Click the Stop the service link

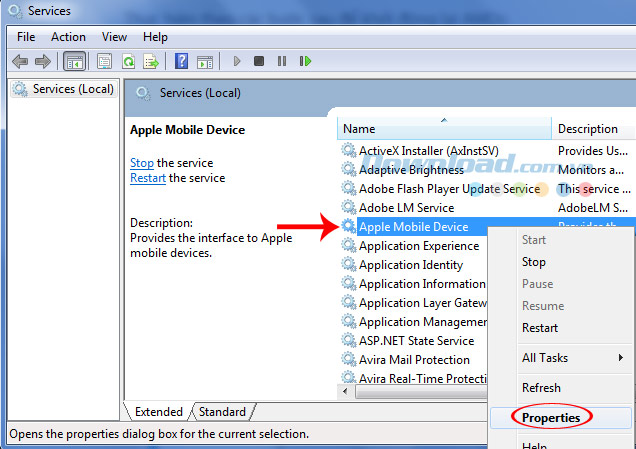pos(141,163)
